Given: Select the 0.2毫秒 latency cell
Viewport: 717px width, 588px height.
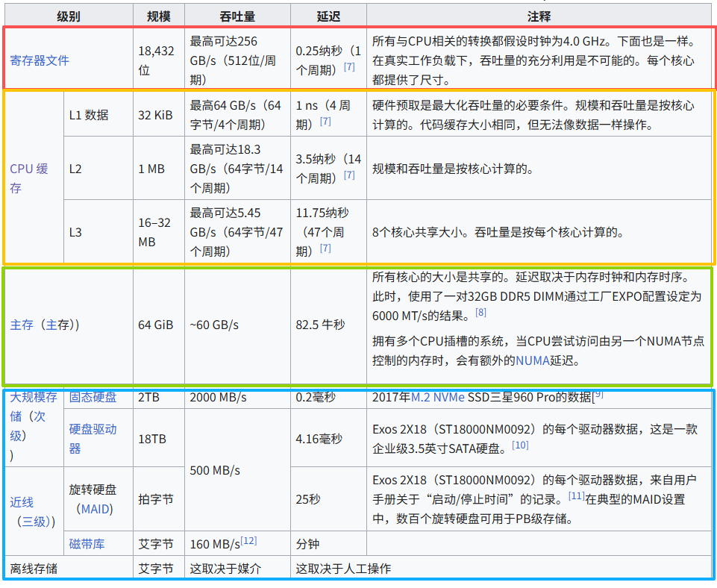Looking at the screenshot, I should [328, 397].
